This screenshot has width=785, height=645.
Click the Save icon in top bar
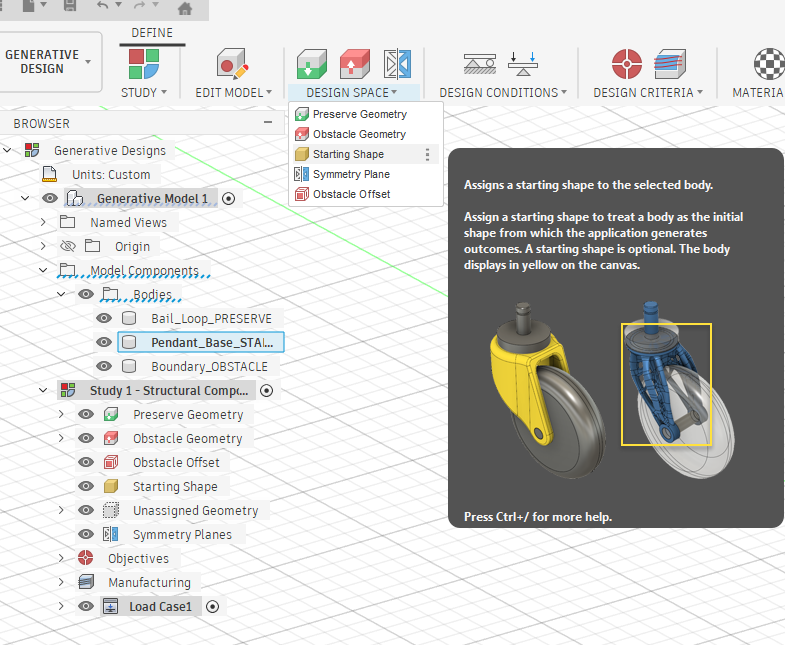pos(70,6)
